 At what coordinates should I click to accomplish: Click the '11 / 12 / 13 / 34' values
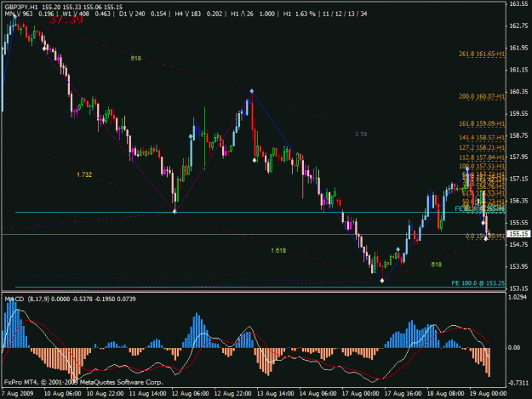345,14
